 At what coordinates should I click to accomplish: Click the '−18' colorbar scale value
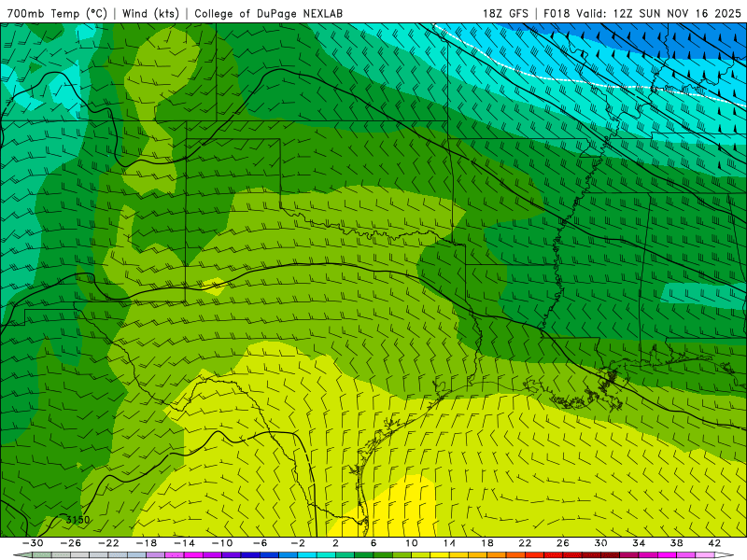147,543
